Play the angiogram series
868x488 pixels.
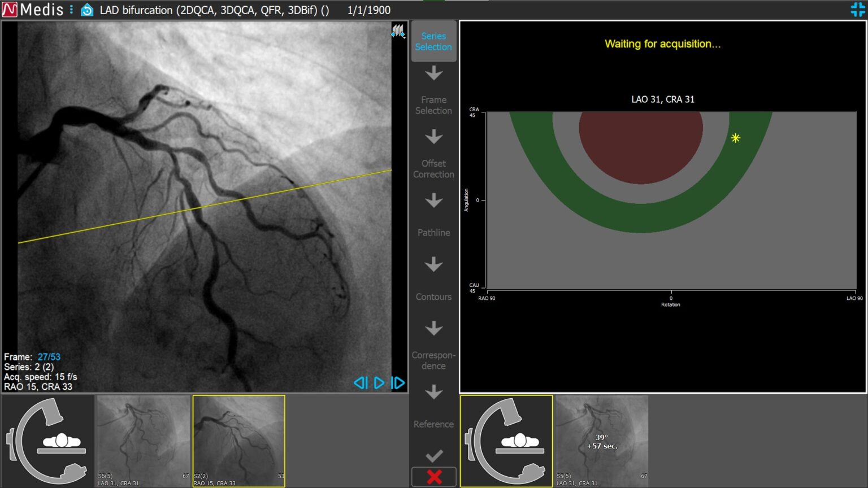pos(379,383)
